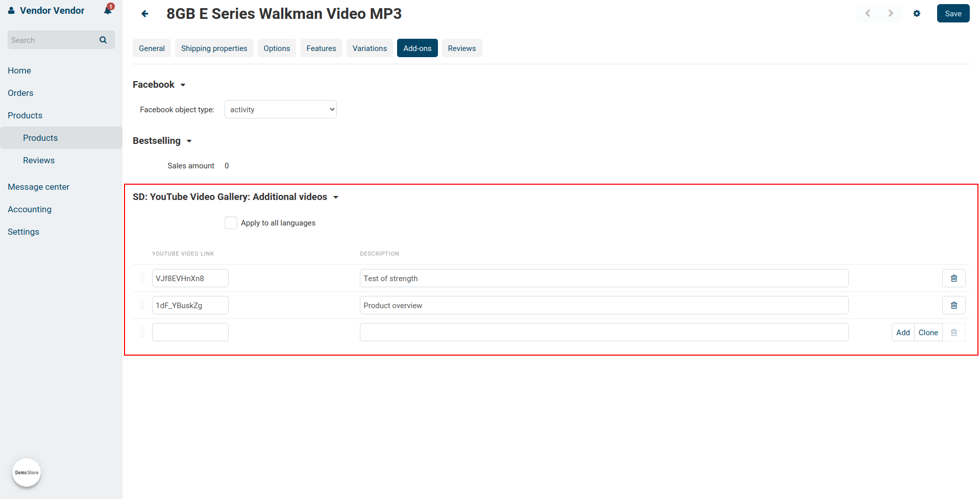The image size is (980, 499).
Task: Click drag handle of the empty video row
Action: [142, 332]
